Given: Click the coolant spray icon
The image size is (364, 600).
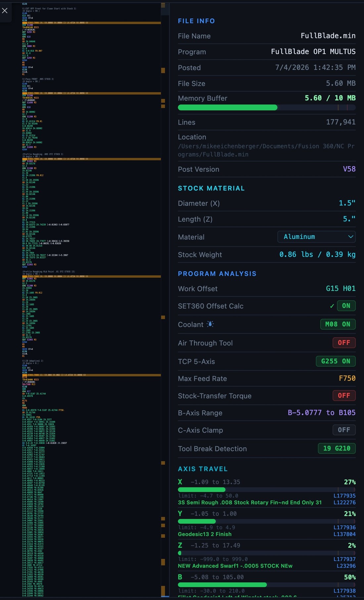Looking at the screenshot, I should [210, 324].
